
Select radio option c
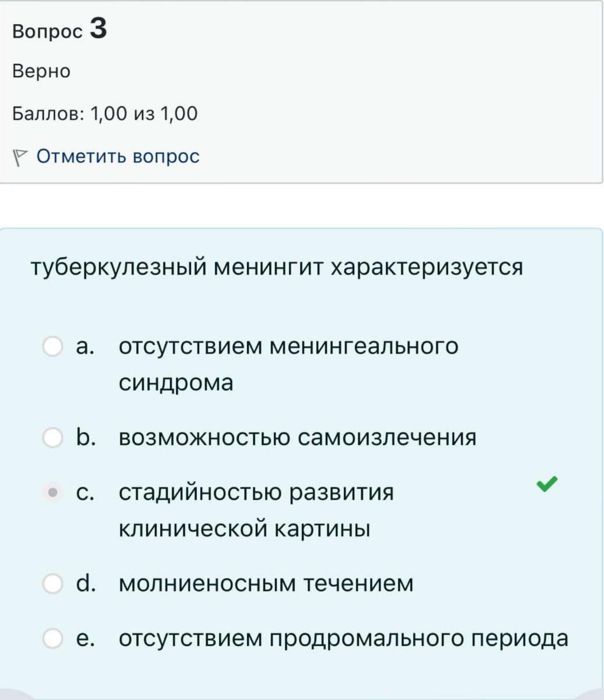pos(52,493)
